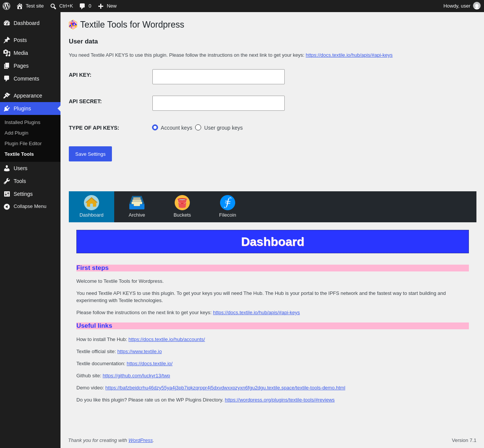Click the Test site label
The image size is (484, 448).
[x=35, y=6]
